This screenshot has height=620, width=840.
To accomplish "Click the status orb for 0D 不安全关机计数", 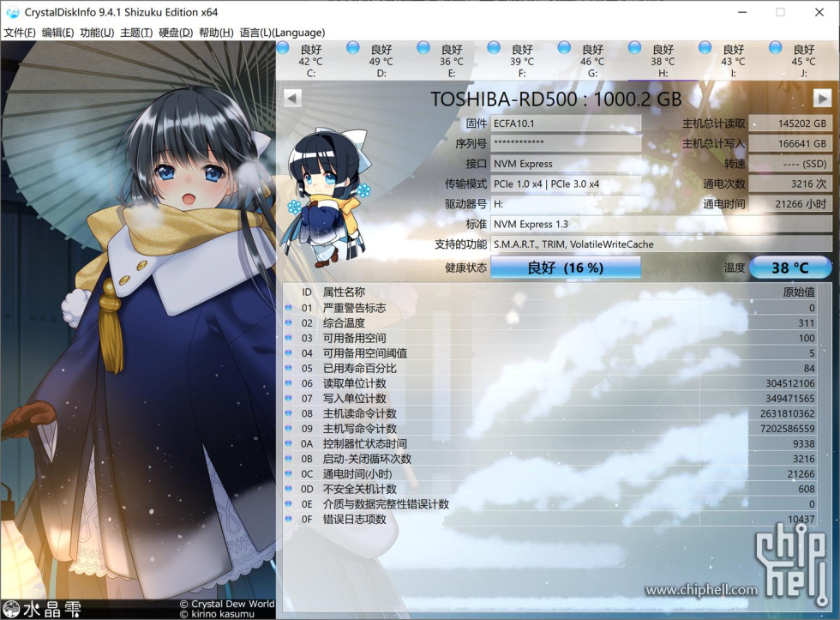I will click(289, 488).
